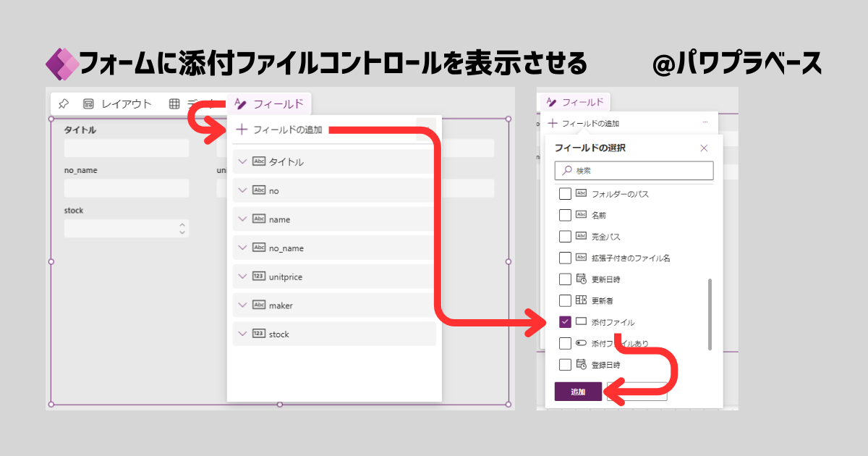Collapse the stock field entry
This screenshot has width=868, height=456.
pyautogui.click(x=242, y=334)
